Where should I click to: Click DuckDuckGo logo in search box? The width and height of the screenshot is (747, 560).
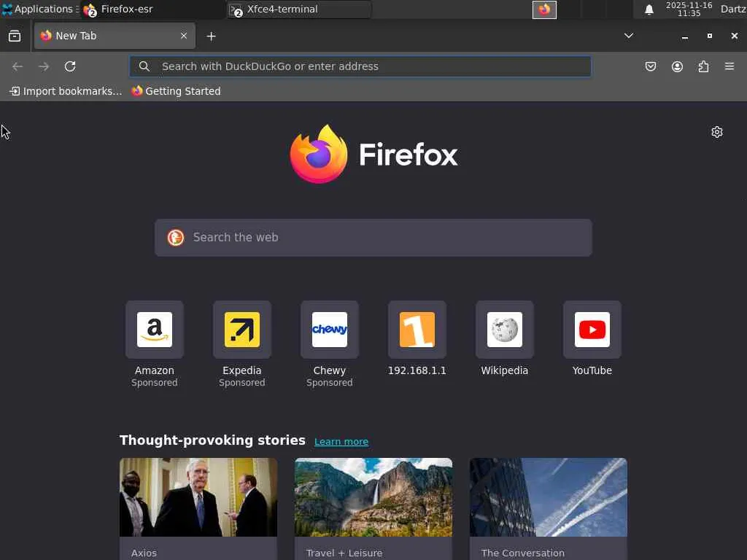[175, 238]
